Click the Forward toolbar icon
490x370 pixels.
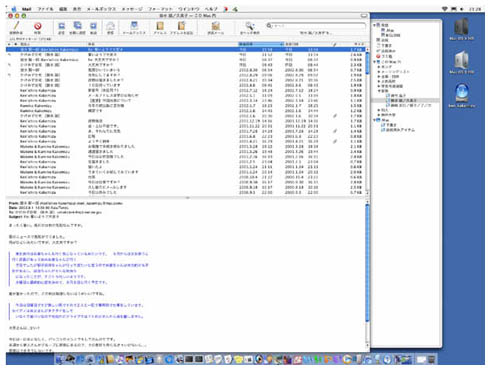(x=94, y=26)
